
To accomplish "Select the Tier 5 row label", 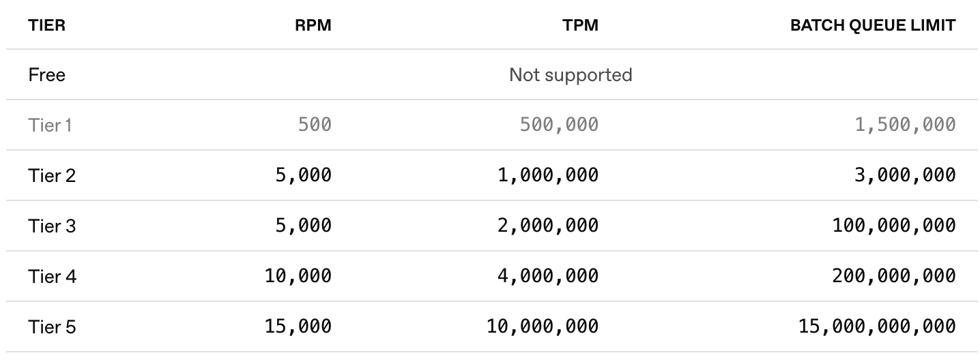I will (52, 327).
